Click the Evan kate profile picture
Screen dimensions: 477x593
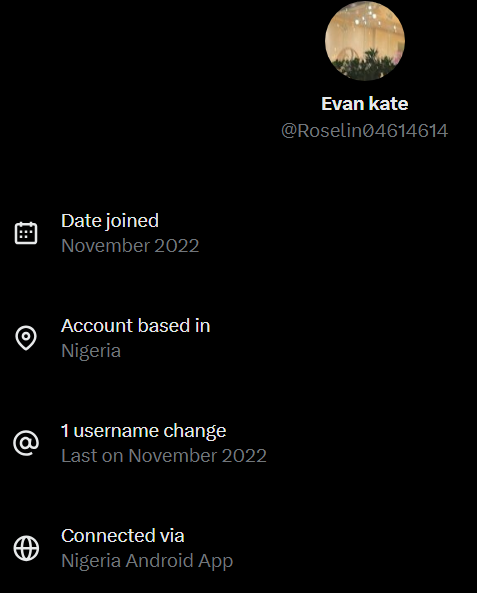coord(365,41)
